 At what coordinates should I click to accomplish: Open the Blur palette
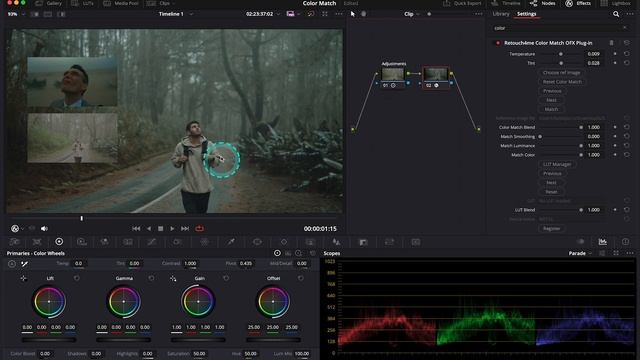click(x=336, y=242)
